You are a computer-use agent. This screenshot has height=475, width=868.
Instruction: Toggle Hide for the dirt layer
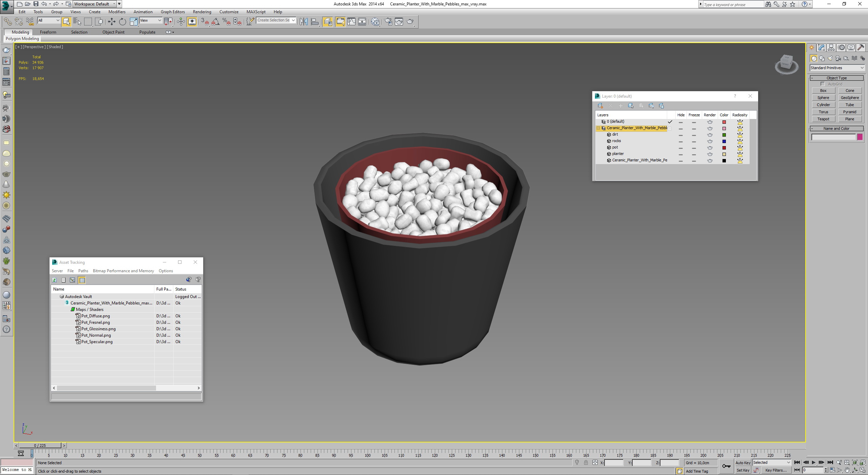tap(680, 135)
